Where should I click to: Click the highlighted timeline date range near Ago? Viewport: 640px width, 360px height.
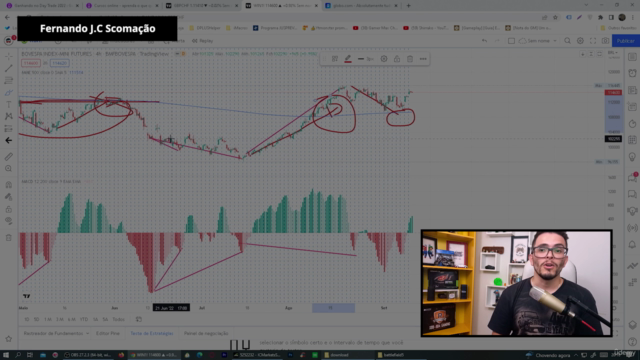pos(333,308)
